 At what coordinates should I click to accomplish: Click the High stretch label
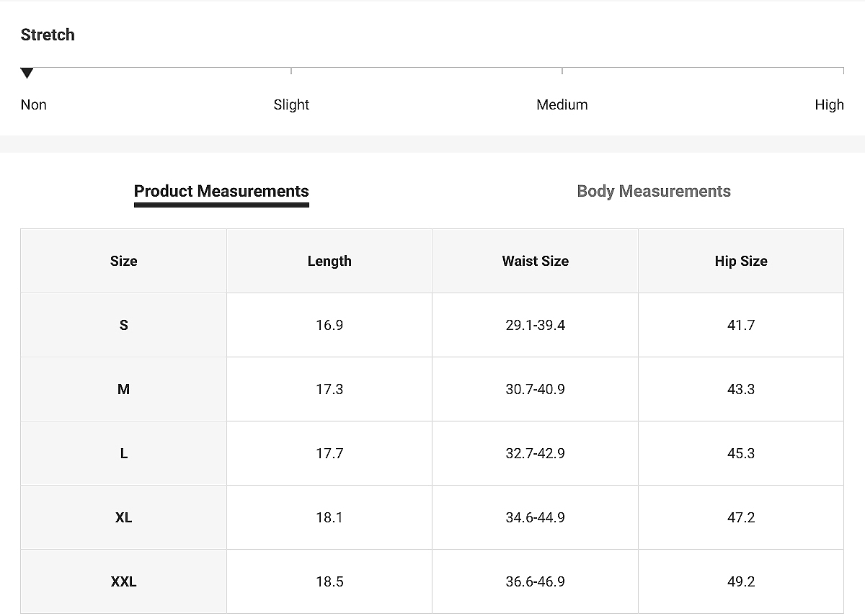coord(829,104)
